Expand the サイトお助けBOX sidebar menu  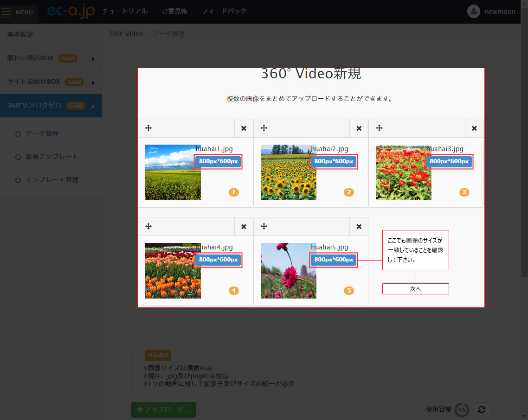pos(51,82)
